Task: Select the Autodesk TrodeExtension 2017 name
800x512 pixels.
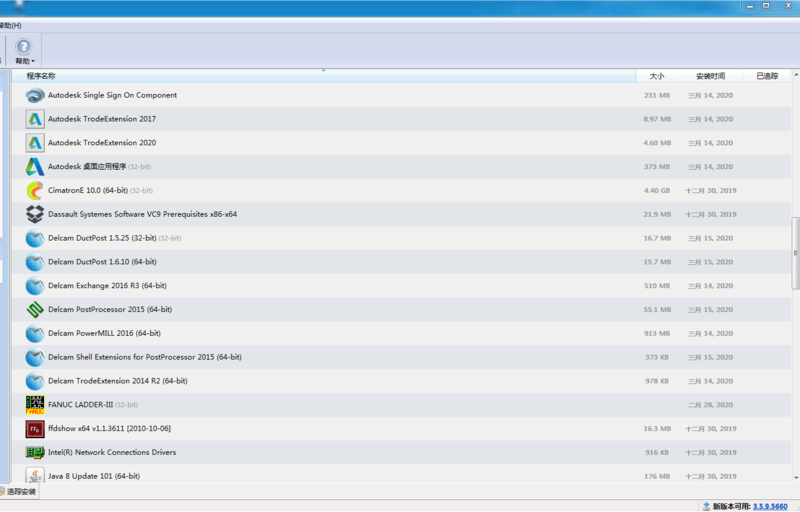Action: (x=102, y=119)
